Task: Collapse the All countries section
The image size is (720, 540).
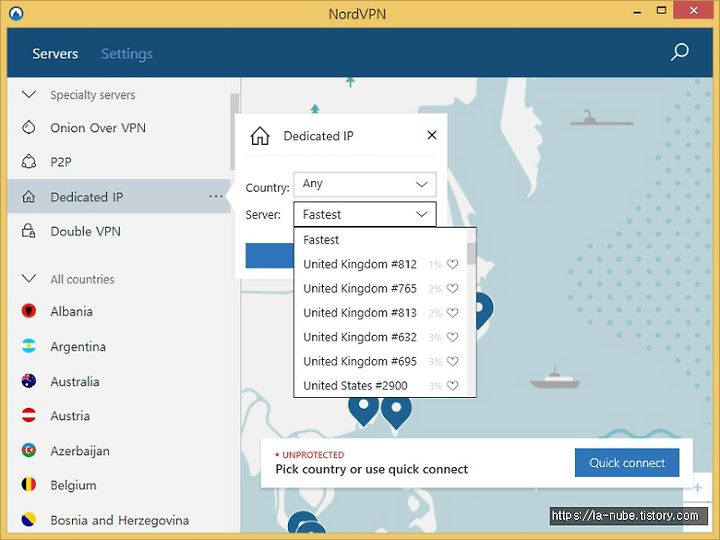Action: (x=29, y=279)
